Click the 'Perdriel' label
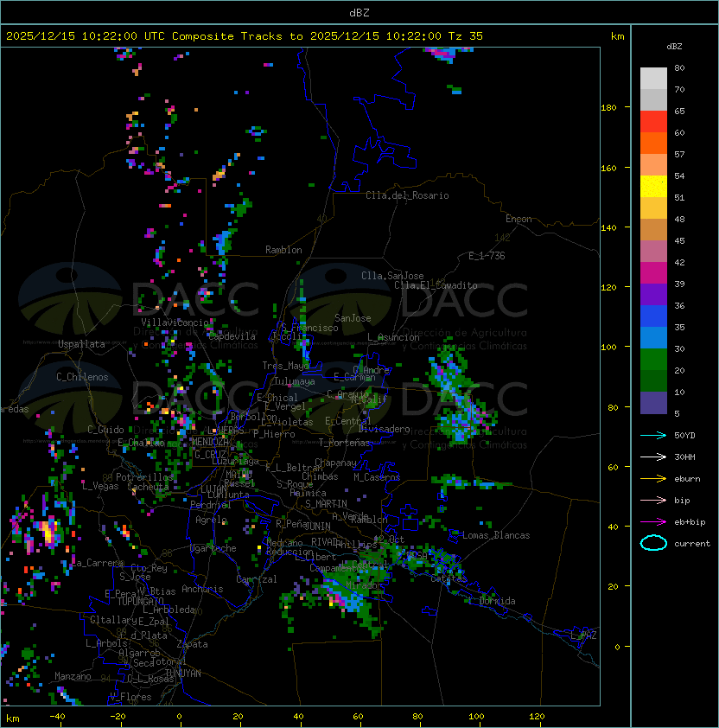The image size is (719, 728). [x=210, y=505]
